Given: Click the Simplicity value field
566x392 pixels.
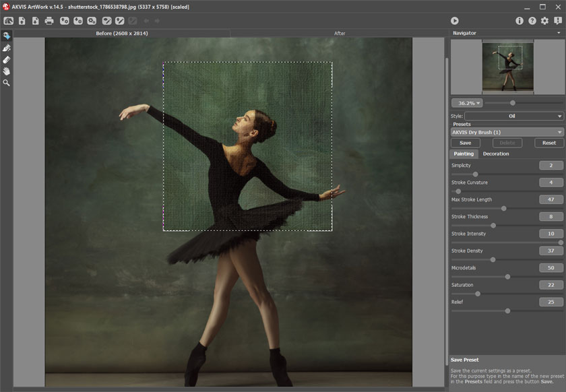Looking at the screenshot, I should pyautogui.click(x=551, y=166).
